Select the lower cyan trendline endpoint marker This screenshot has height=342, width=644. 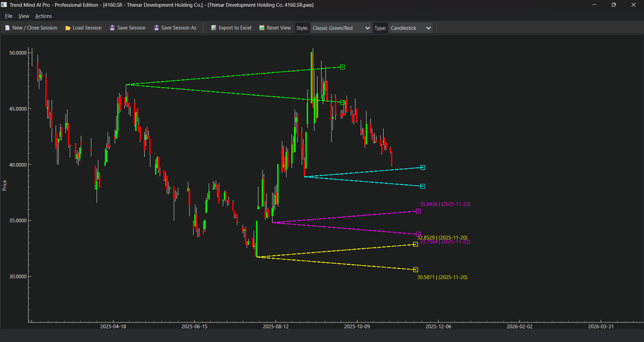click(x=423, y=187)
